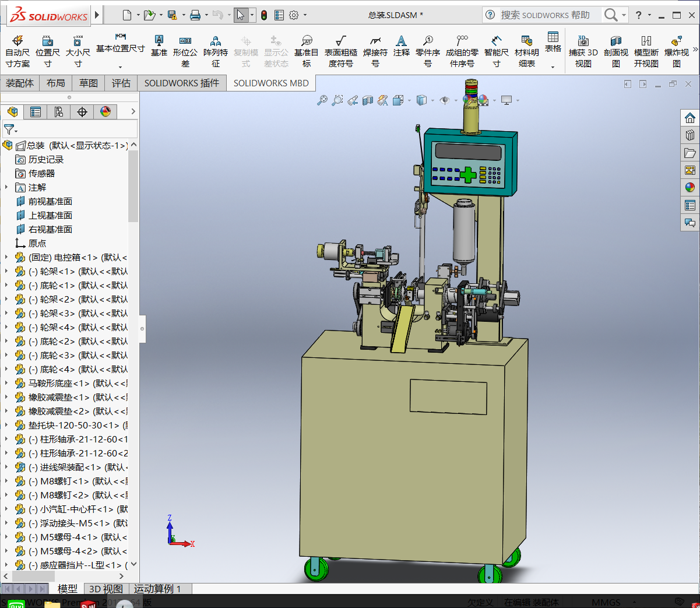Click the Stacked Balloon (成组的零件序号) tool
Image resolution: width=700 pixels, height=608 pixels.
click(x=462, y=51)
